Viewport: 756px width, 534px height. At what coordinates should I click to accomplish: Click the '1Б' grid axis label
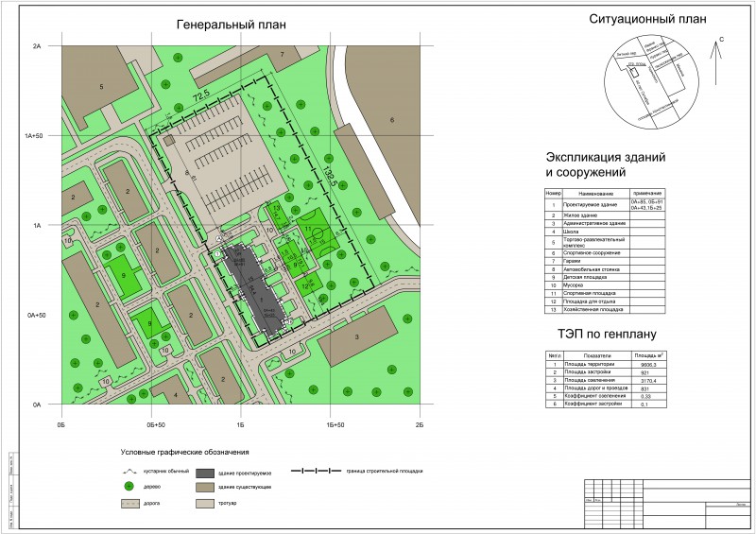click(x=241, y=425)
